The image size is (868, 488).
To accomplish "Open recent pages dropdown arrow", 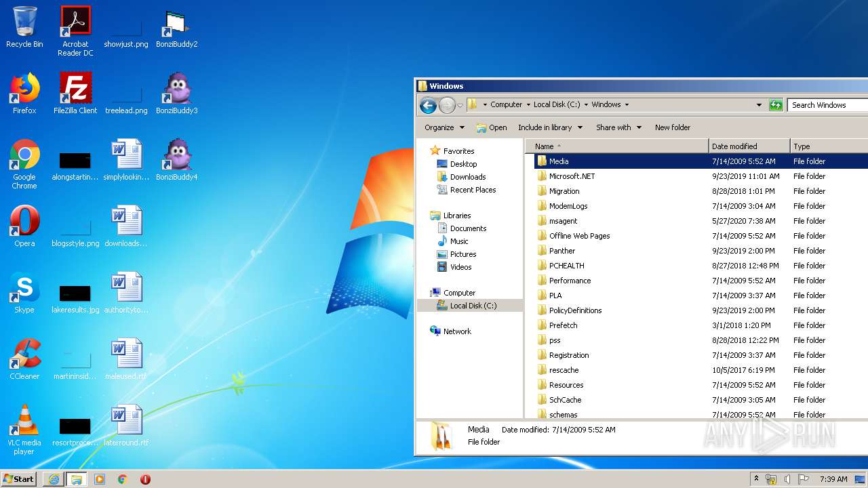I will click(460, 105).
